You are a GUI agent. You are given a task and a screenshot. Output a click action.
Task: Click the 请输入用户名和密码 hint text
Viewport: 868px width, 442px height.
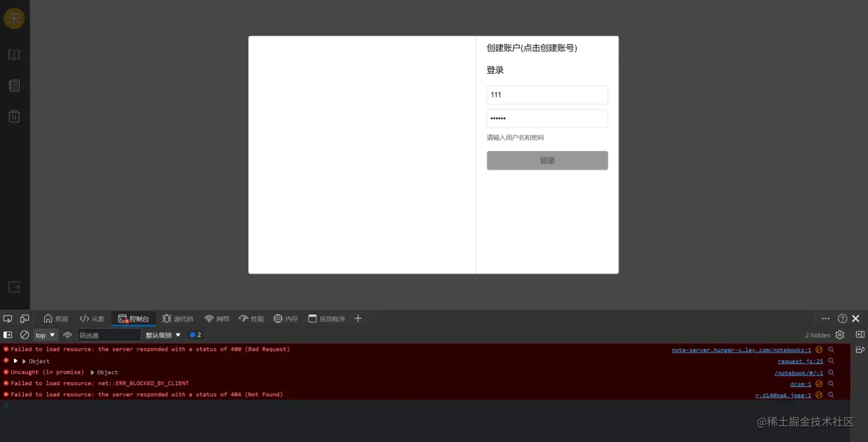pos(515,138)
